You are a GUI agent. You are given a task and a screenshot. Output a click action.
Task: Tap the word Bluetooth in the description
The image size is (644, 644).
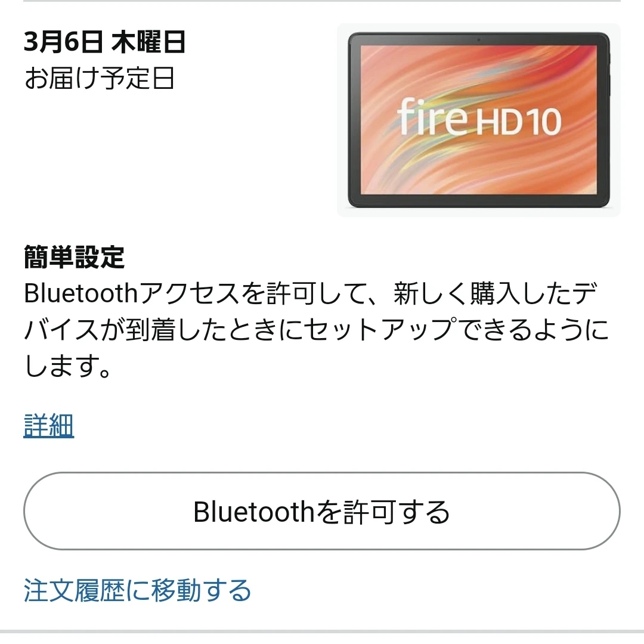click(x=80, y=293)
